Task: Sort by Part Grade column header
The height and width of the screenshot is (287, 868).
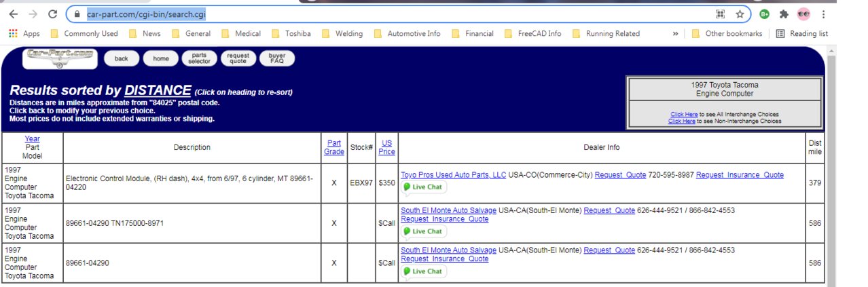Action: pyautogui.click(x=333, y=147)
